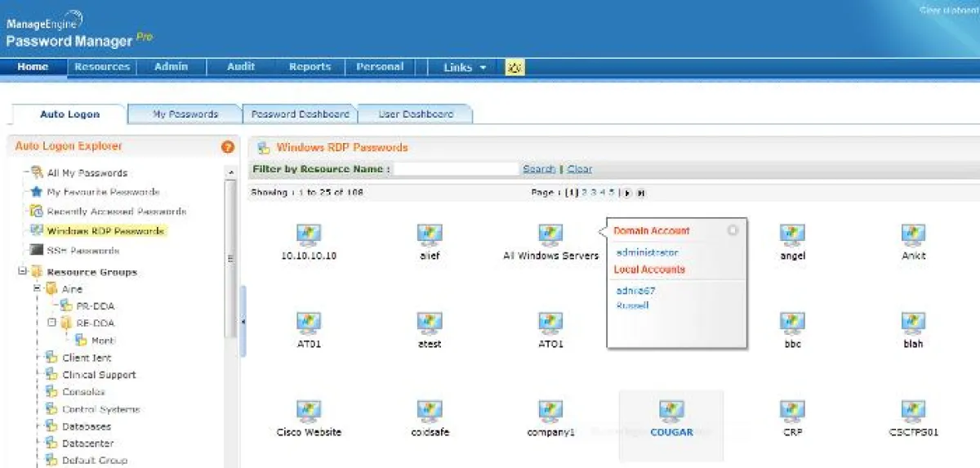
Task: Open the blah computer icon
Action: tap(913, 323)
